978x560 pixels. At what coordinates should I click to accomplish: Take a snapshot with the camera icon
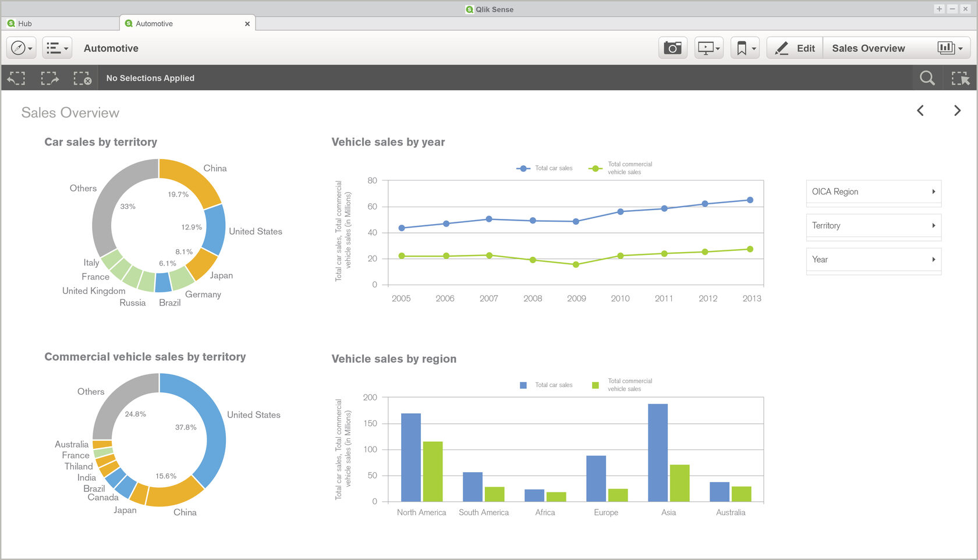pyautogui.click(x=672, y=48)
